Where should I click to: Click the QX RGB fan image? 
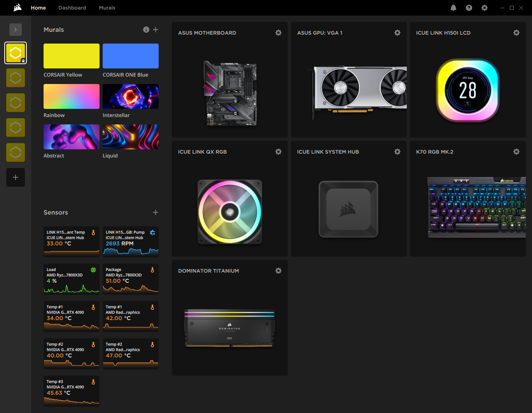(230, 212)
